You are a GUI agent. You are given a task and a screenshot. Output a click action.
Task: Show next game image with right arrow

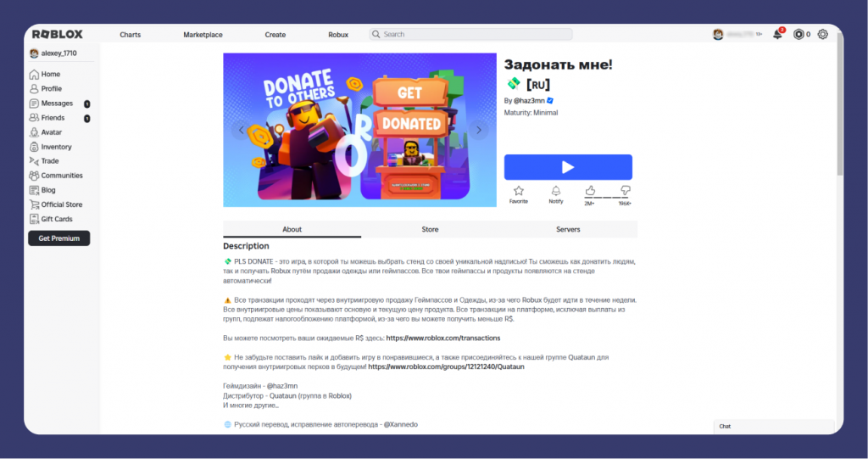coord(479,130)
